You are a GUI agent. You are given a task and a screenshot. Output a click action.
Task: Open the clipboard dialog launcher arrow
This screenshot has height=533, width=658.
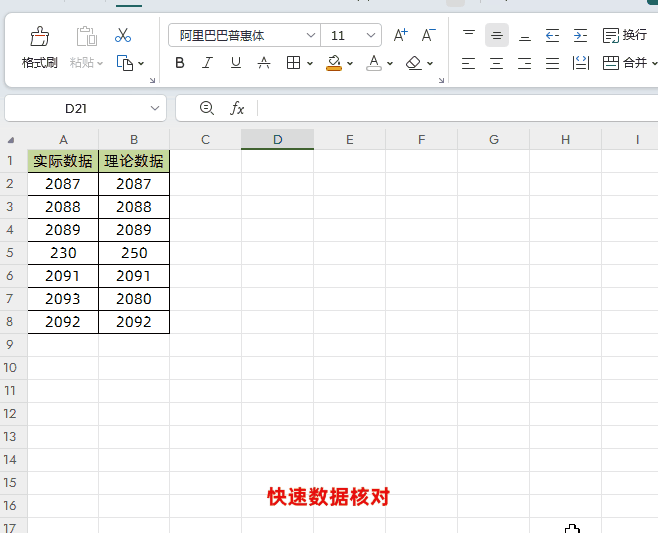(x=152, y=80)
